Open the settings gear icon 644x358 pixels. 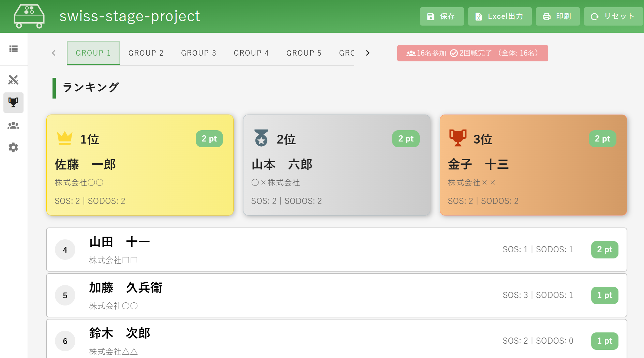pyautogui.click(x=13, y=148)
